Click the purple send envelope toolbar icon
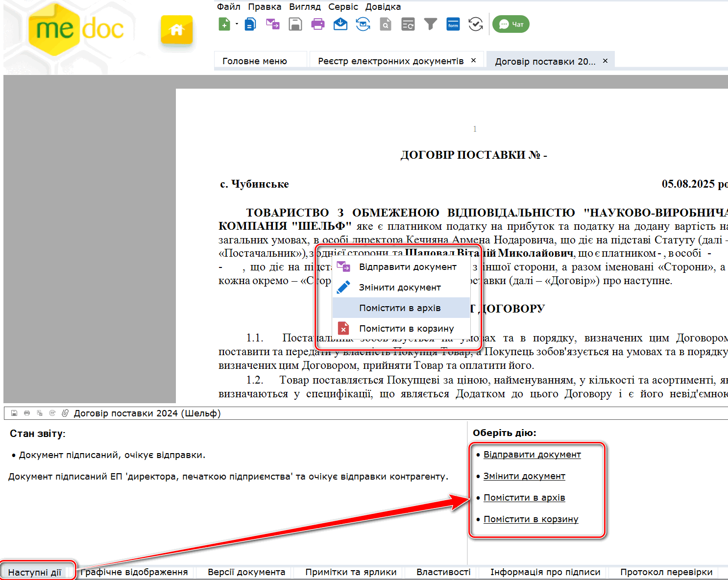Image resolution: width=728 pixels, height=580 pixels. [272, 24]
